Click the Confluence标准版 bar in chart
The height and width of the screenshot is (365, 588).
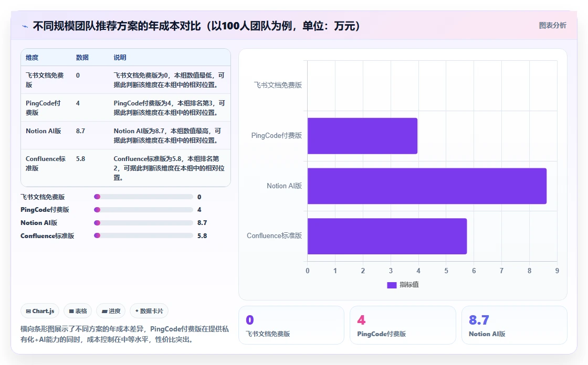pos(387,236)
